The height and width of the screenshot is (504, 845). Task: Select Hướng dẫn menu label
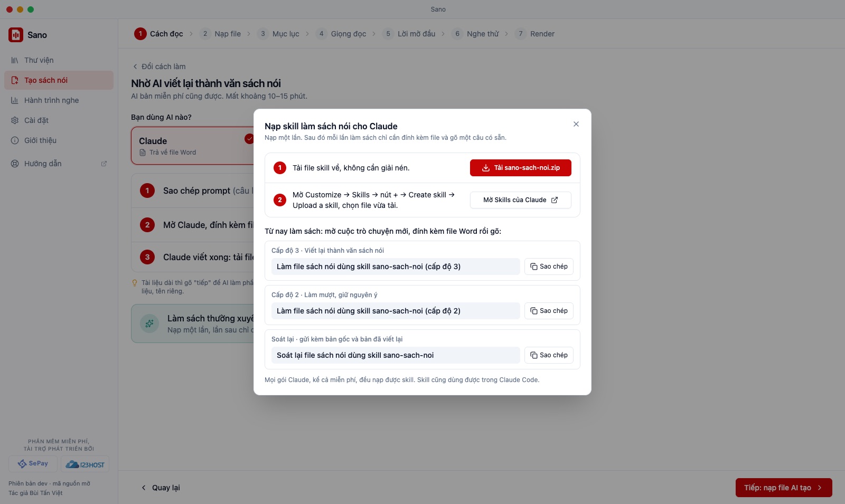pyautogui.click(x=43, y=164)
